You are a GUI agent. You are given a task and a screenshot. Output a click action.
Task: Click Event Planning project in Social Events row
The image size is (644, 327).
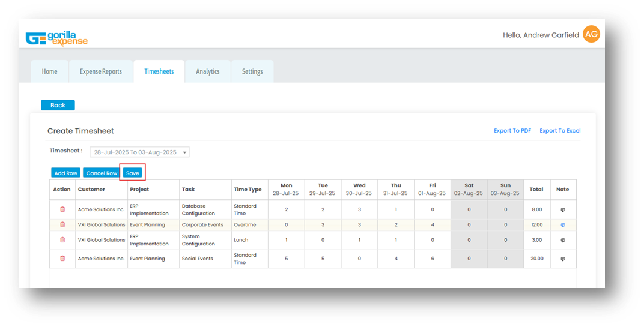[153, 259]
